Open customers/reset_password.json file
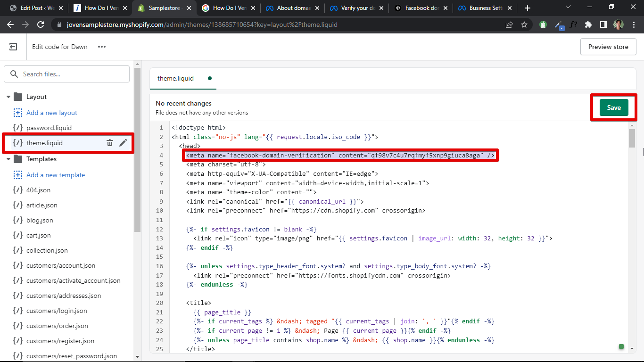 (72, 356)
